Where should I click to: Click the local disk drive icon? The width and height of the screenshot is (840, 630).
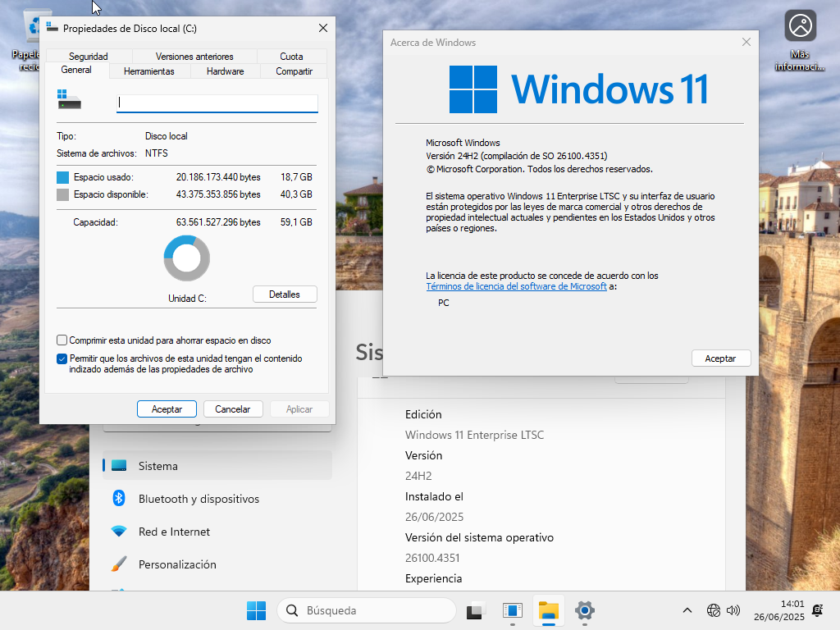[x=69, y=99]
